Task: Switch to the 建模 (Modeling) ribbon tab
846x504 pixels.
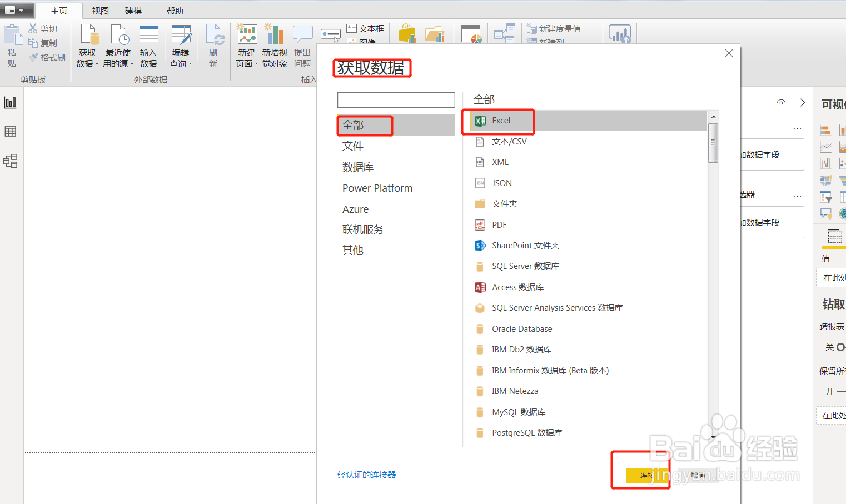Action: [x=133, y=11]
